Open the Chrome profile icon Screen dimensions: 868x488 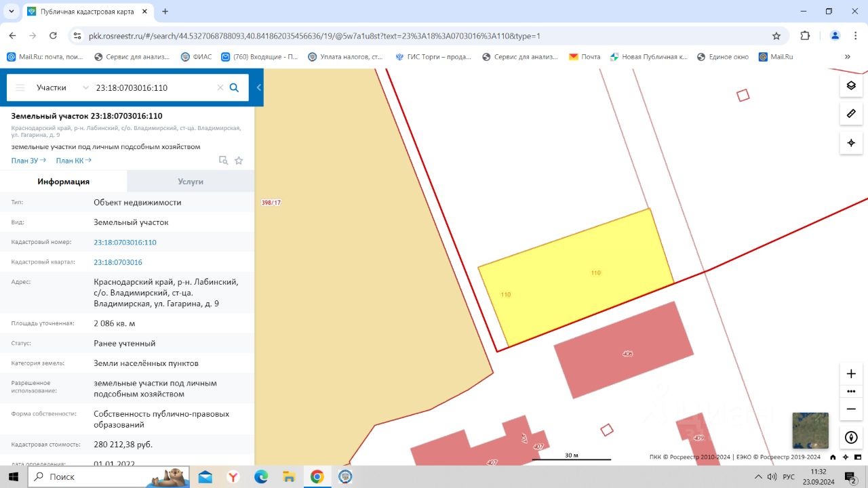click(835, 36)
